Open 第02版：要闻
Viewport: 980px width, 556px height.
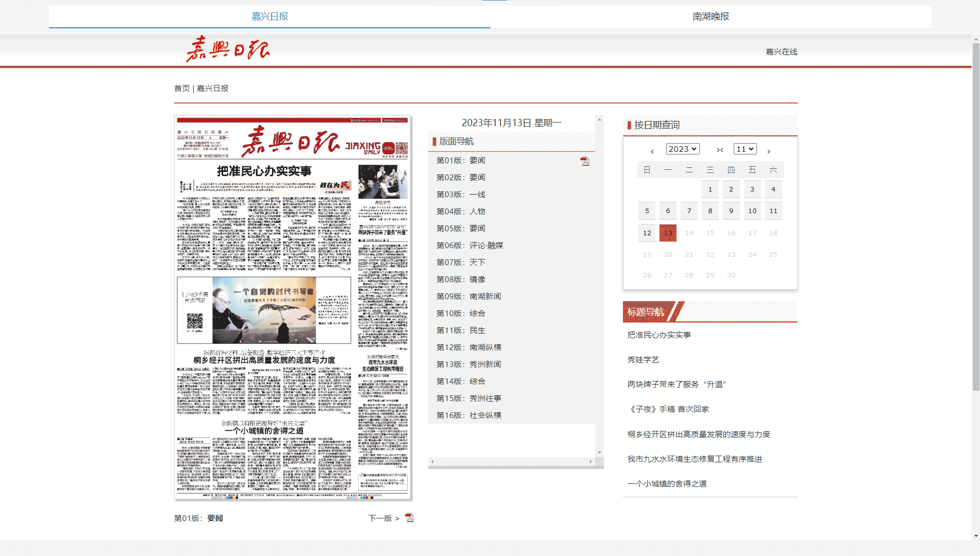pos(461,177)
